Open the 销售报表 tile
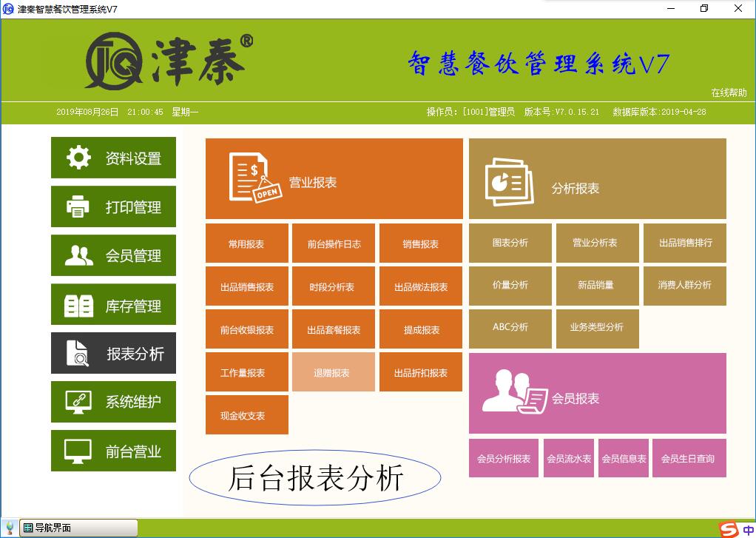The height and width of the screenshot is (538, 756). (x=421, y=243)
